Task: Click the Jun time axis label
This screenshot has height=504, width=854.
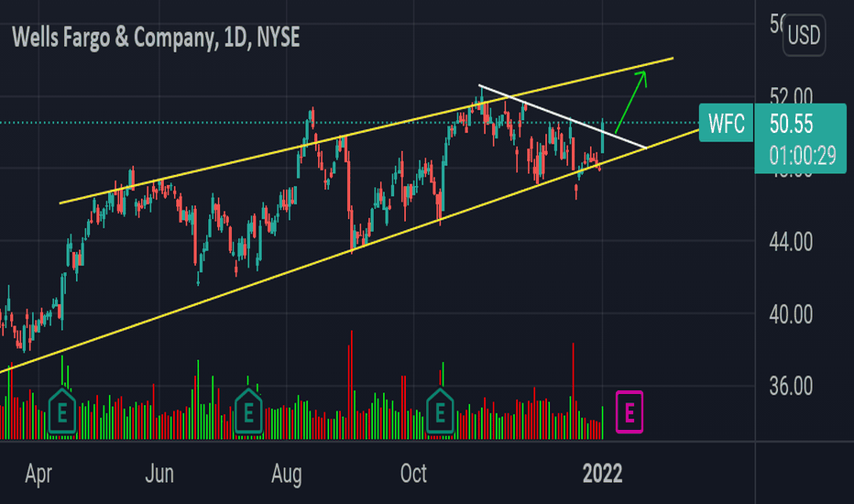Action: point(159,474)
